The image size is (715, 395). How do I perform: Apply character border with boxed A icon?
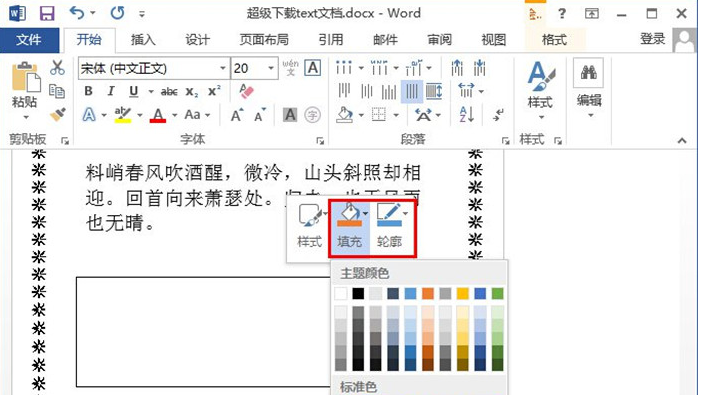point(313,68)
